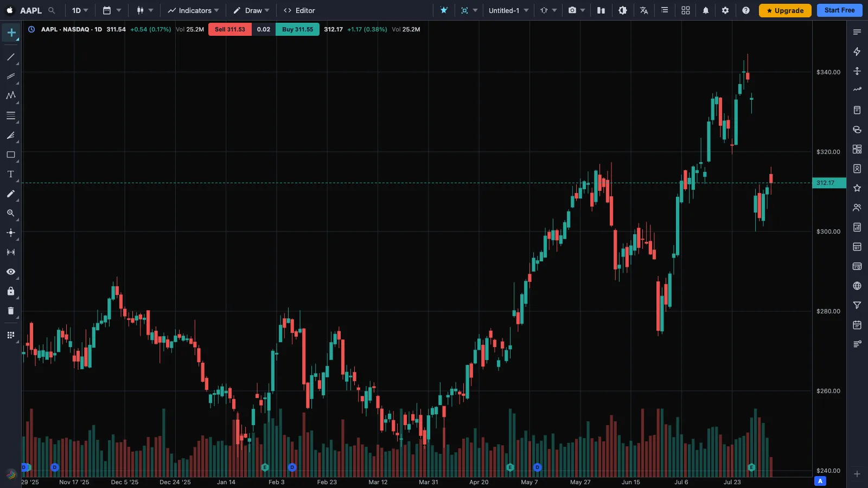Click the trash icon to remove drawings
This screenshot has height=488, width=868.
10,311
